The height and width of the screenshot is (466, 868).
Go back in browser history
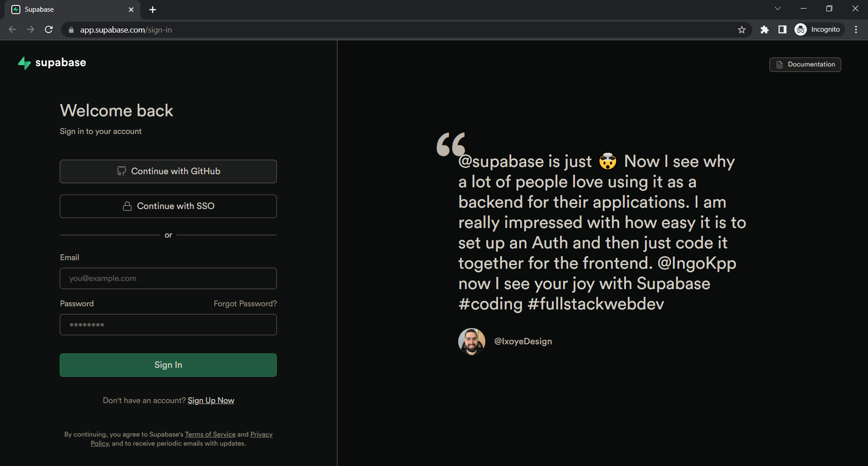[x=12, y=29]
